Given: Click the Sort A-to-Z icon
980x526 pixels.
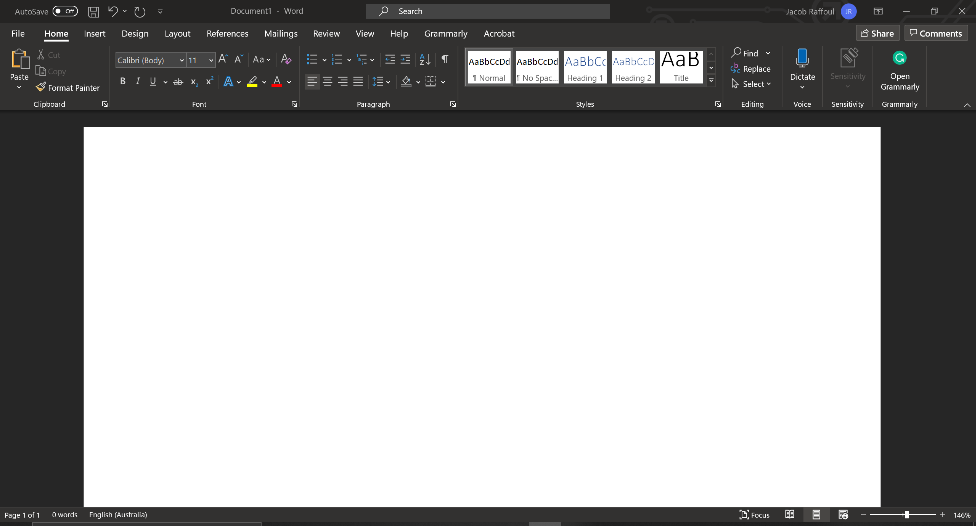Looking at the screenshot, I should (x=425, y=59).
